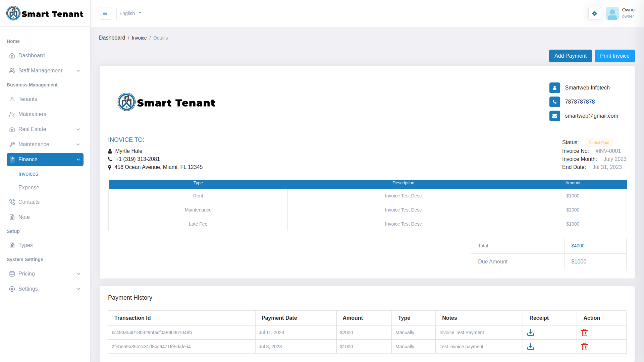Select Invoices under Finance
644x362 pixels.
[x=28, y=174]
